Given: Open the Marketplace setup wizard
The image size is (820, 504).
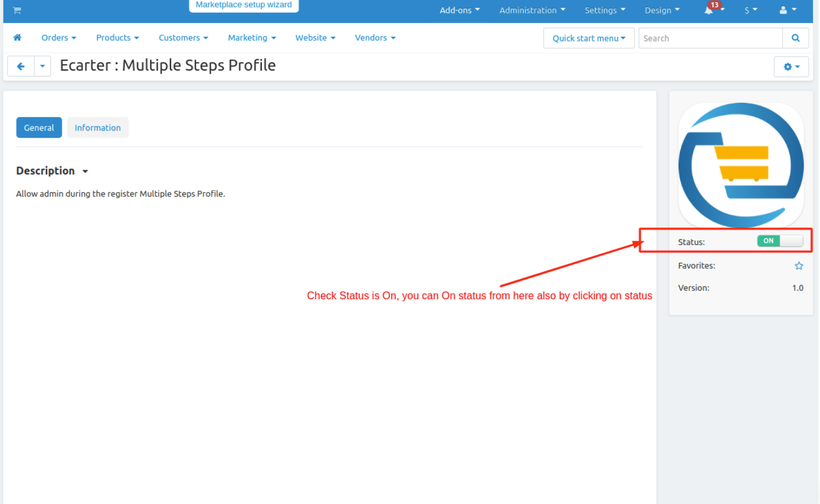Looking at the screenshot, I should point(243,5).
